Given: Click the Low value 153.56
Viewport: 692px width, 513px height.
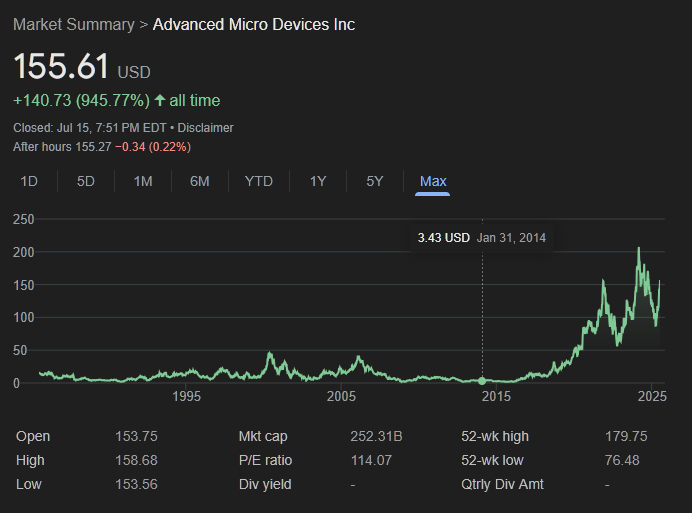Looking at the screenshot, I should [136, 484].
